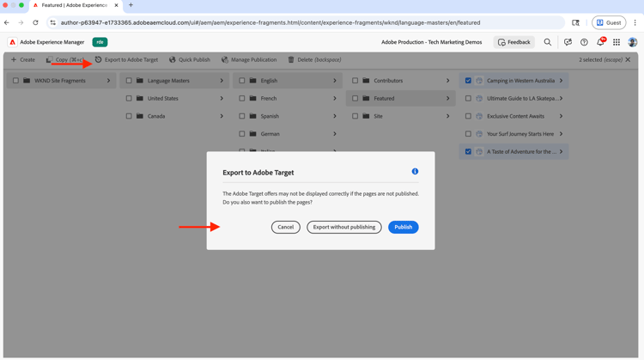Select Exclusive Content Awaits fragment

click(513, 116)
